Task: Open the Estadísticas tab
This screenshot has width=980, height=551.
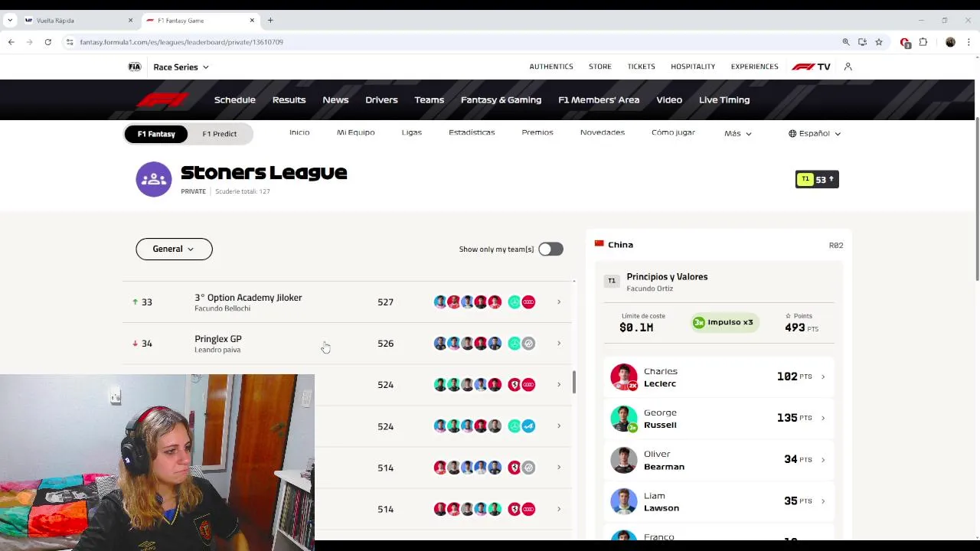Action: coord(472,132)
